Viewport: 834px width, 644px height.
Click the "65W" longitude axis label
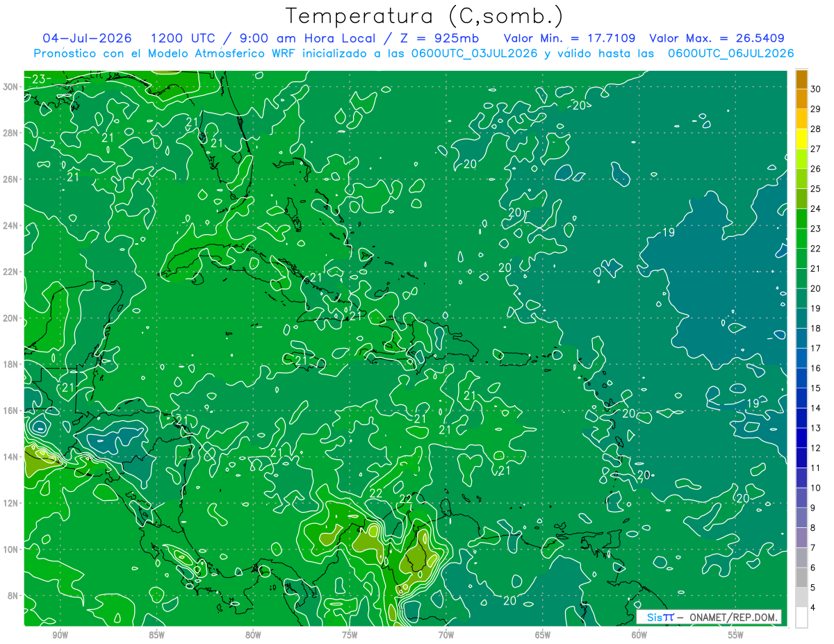(543, 635)
